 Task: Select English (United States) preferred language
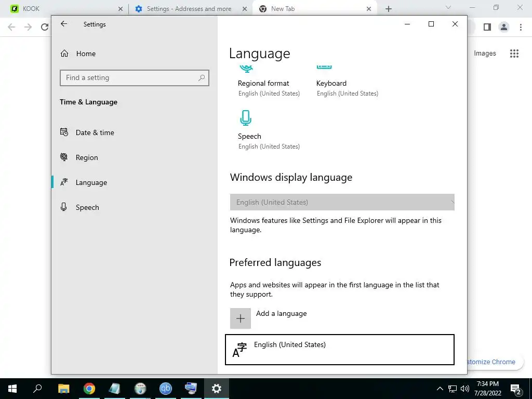pos(340,350)
